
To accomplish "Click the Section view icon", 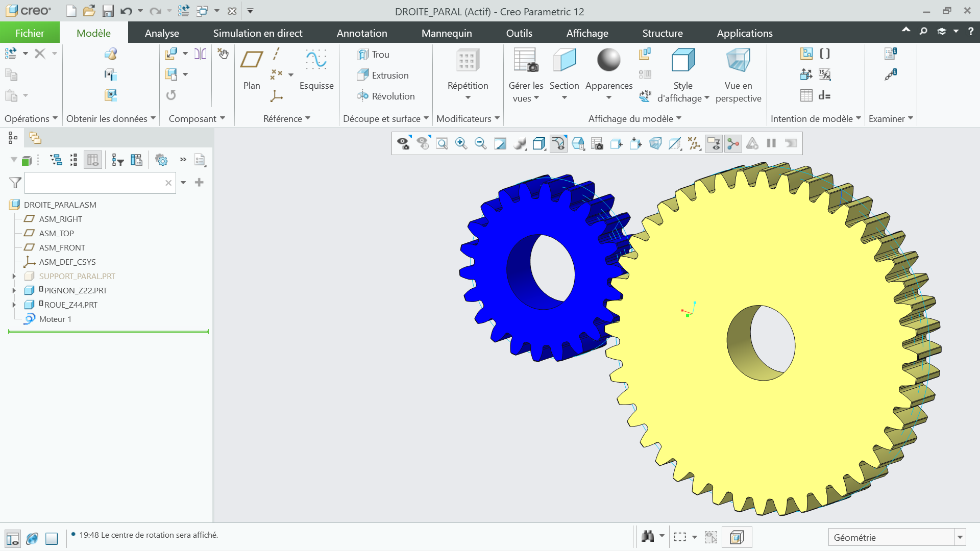I will 564,60.
